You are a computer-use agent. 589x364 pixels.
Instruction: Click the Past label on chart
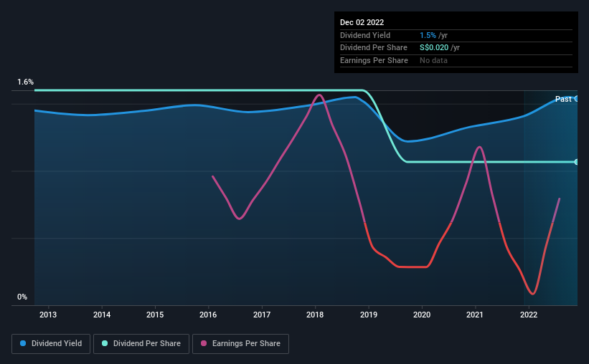pos(563,99)
